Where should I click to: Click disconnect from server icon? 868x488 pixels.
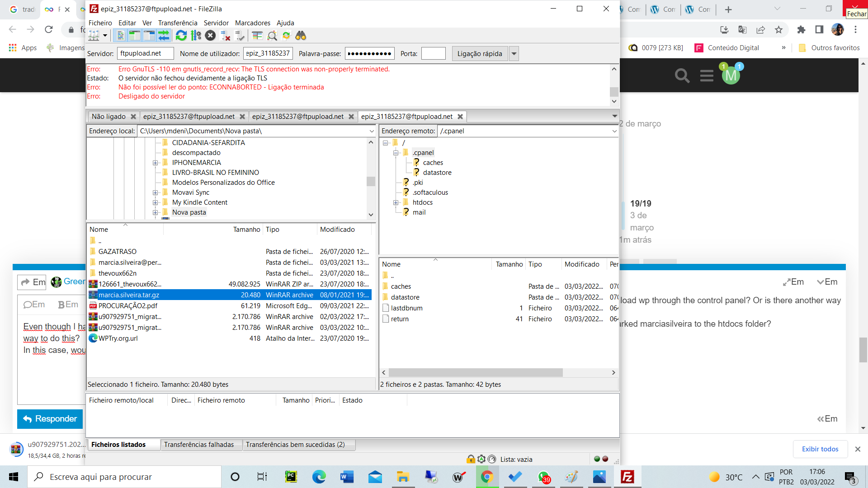[225, 35]
